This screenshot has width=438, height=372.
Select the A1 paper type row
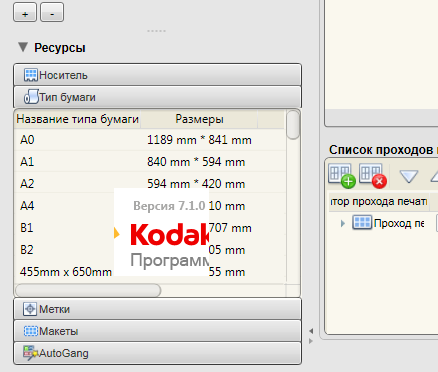[x=150, y=162]
